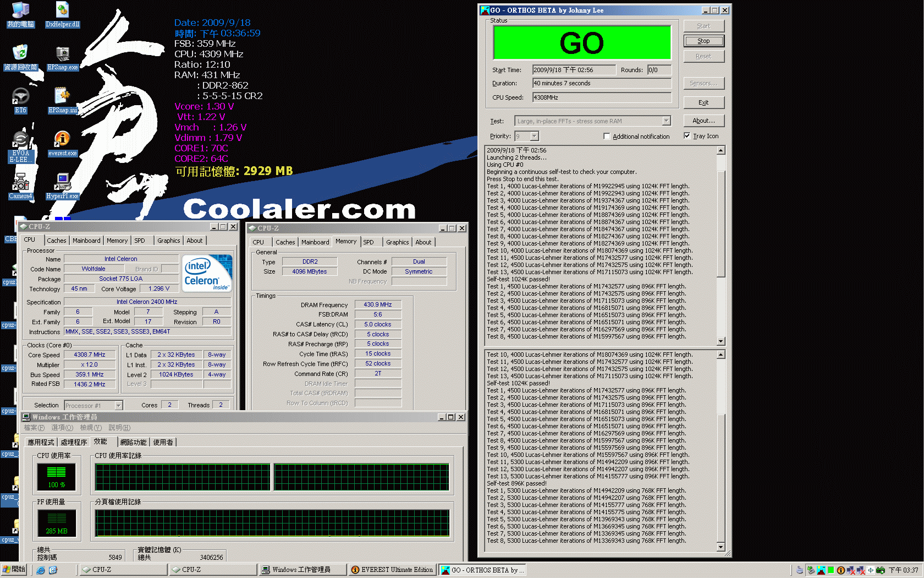This screenshot has width=924, height=578.
Task: Open the EPSnap.exe desktop icon
Action: 62,58
